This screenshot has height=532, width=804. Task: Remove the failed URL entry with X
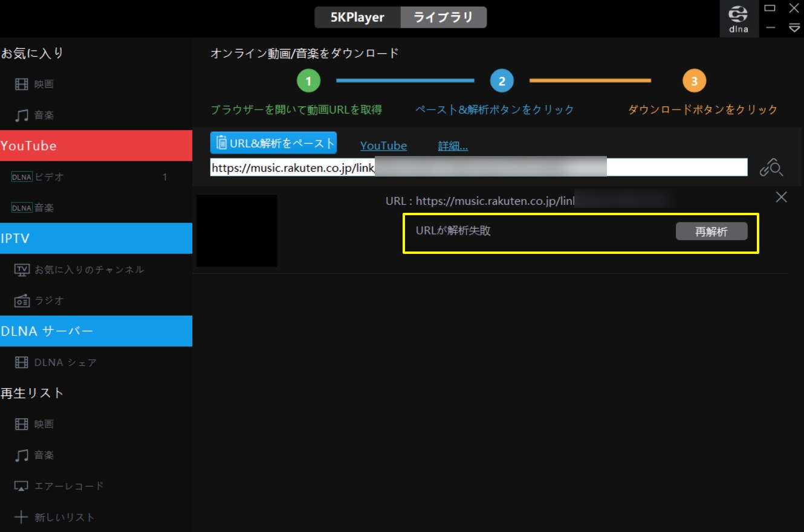pyautogui.click(x=781, y=197)
